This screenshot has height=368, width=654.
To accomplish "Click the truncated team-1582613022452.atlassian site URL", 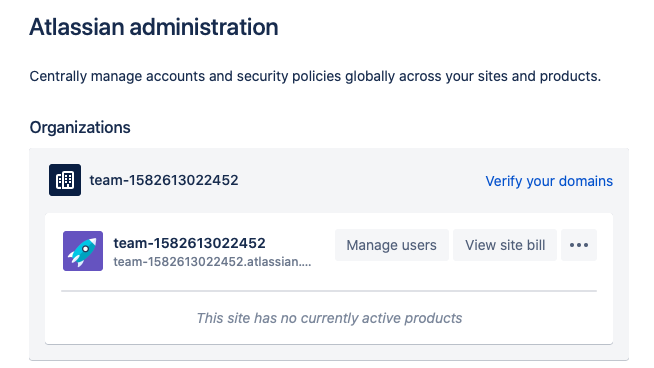I will [x=212, y=262].
